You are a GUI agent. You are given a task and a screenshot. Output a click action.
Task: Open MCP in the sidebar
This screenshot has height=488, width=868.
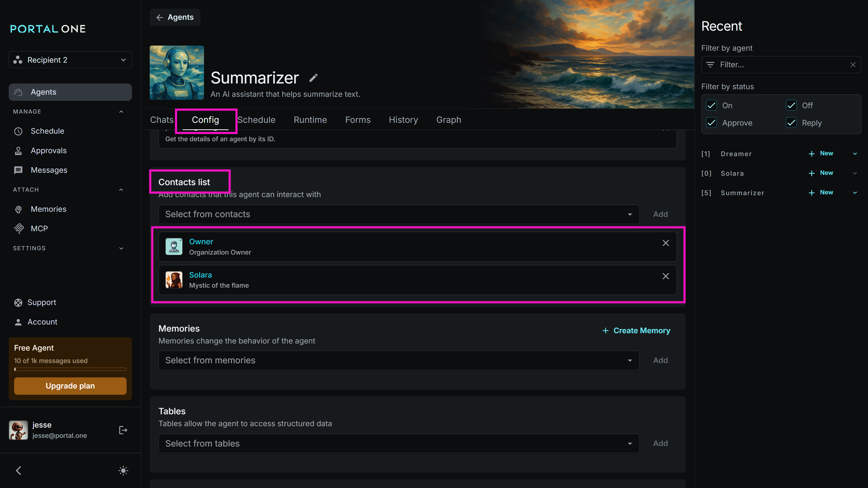click(x=39, y=229)
